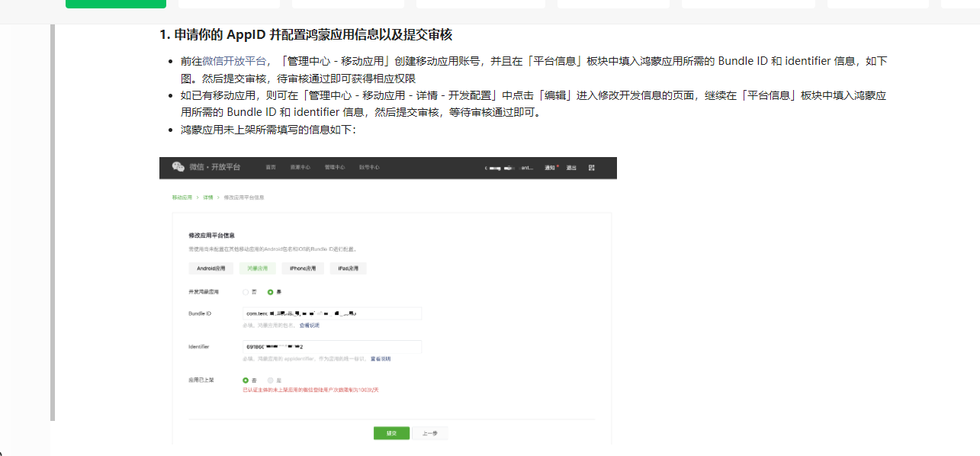This screenshot has height=456, width=980.
Task: Click the 详情 breadcrumb link
Action: [x=207, y=197]
